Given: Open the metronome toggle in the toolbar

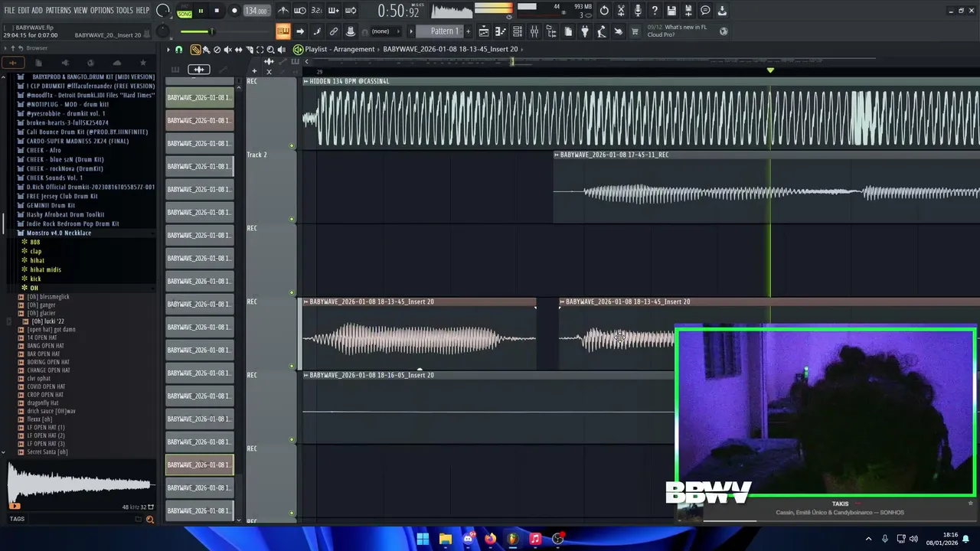Looking at the screenshot, I should pyautogui.click(x=284, y=11).
